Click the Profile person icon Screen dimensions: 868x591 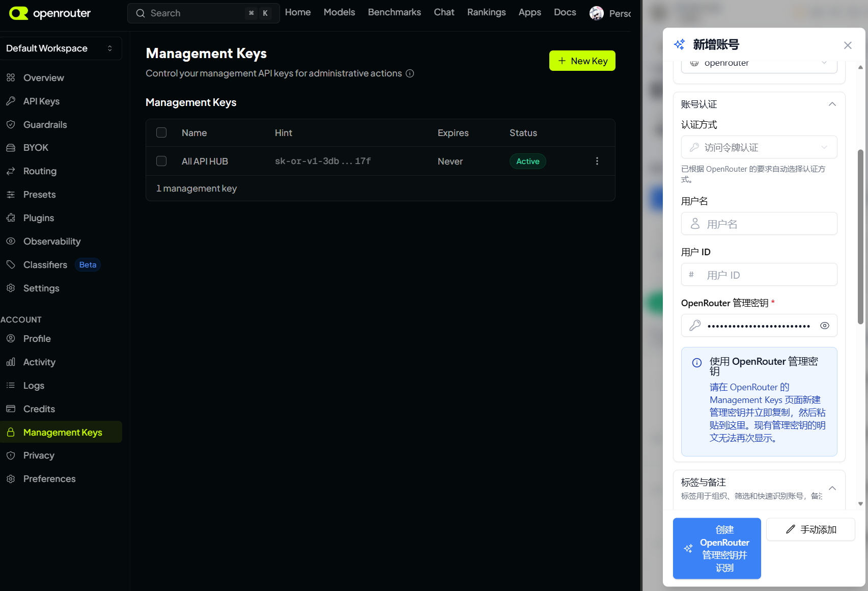(x=11, y=338)
